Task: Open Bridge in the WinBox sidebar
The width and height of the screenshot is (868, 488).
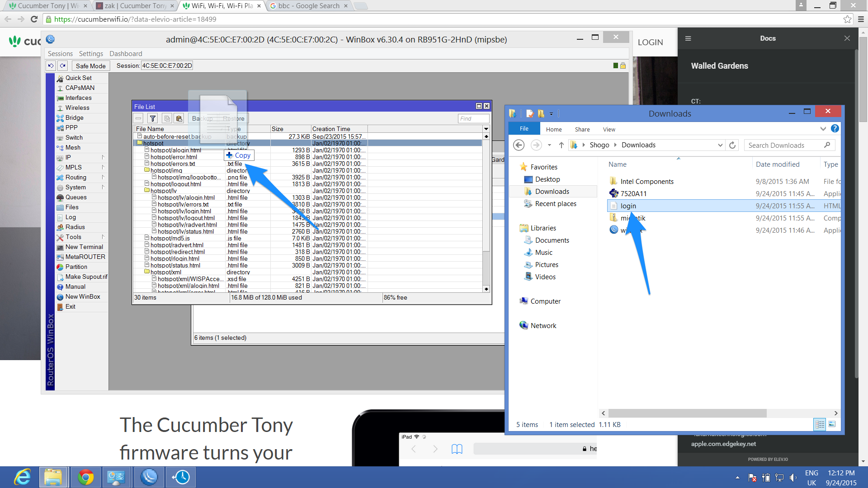Action: 74,117
